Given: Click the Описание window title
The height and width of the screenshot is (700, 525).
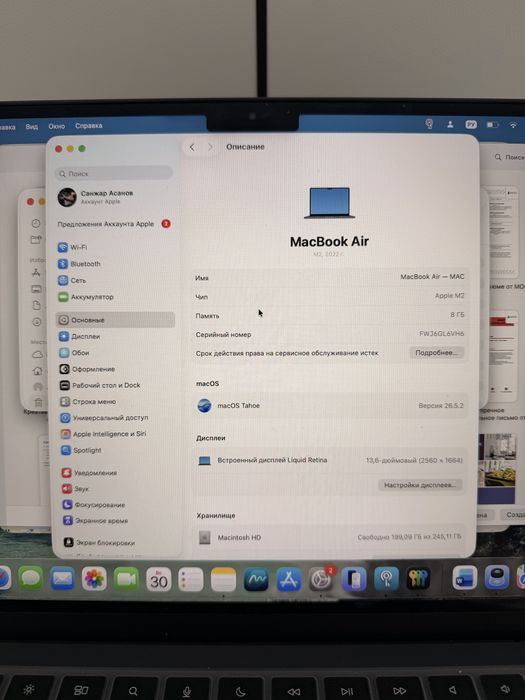Looking at the screenshot, I should pos(245,147).
